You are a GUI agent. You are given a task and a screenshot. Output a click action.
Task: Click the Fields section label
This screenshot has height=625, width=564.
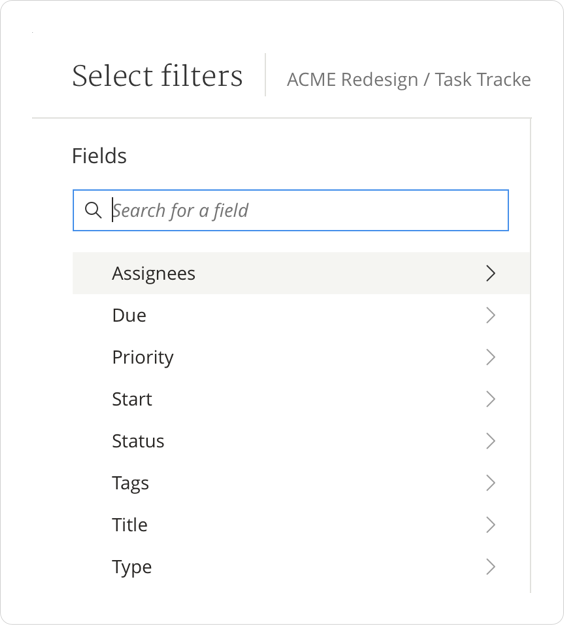pos(99,155)
